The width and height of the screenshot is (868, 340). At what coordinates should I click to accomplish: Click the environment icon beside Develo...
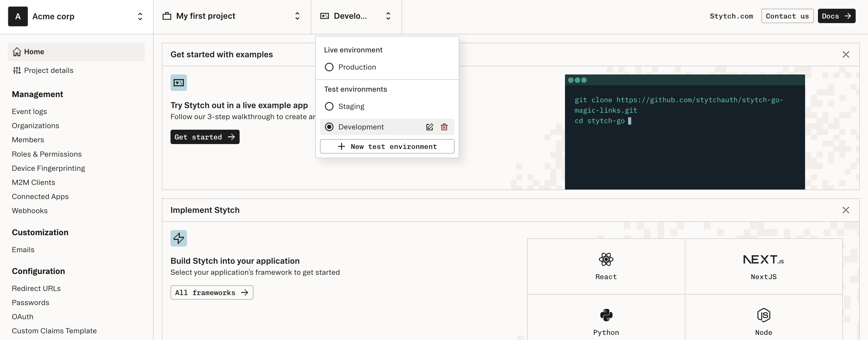tap(325, 16)
